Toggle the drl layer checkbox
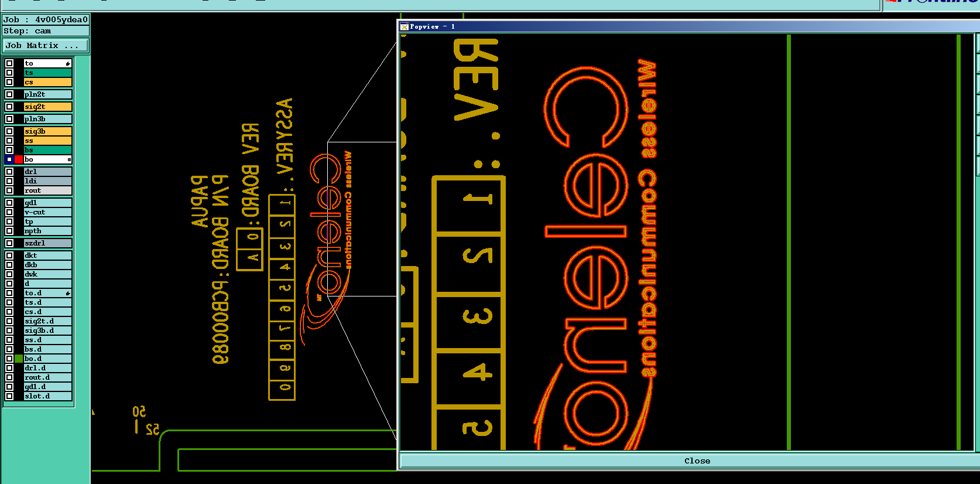This screenshot has width=980, height=484. pyautogui.click(x=9, y=172)
